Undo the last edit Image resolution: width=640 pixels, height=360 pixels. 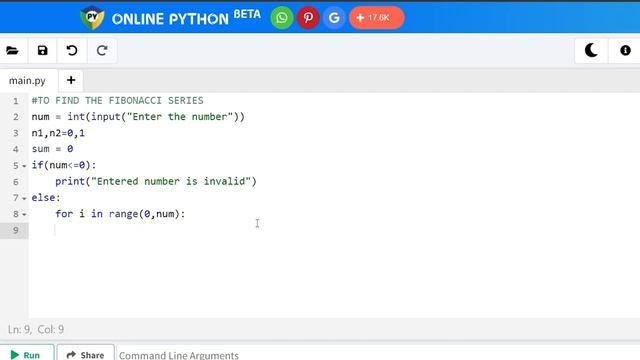point(72,51)
